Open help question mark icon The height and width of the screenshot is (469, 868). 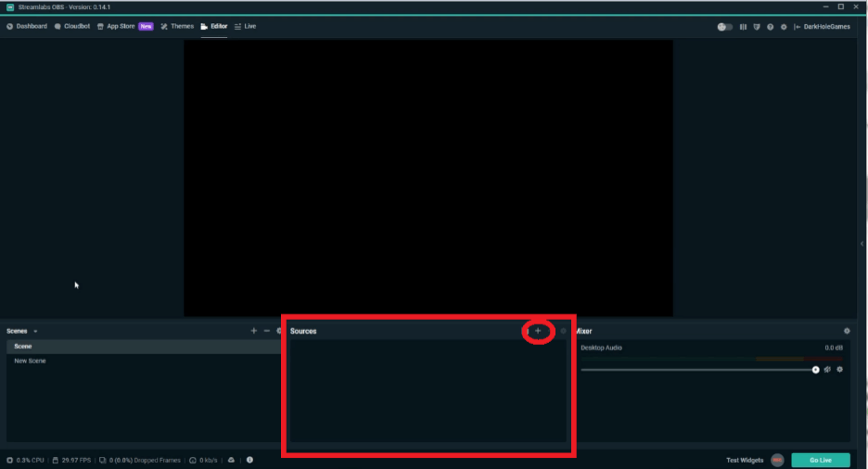770,27
